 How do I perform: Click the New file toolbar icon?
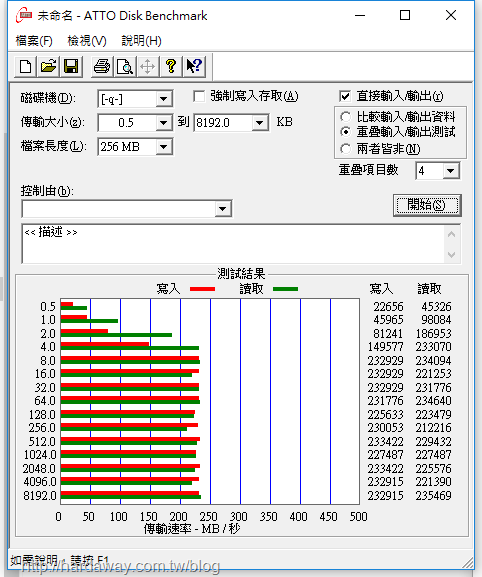coord(25,67)
